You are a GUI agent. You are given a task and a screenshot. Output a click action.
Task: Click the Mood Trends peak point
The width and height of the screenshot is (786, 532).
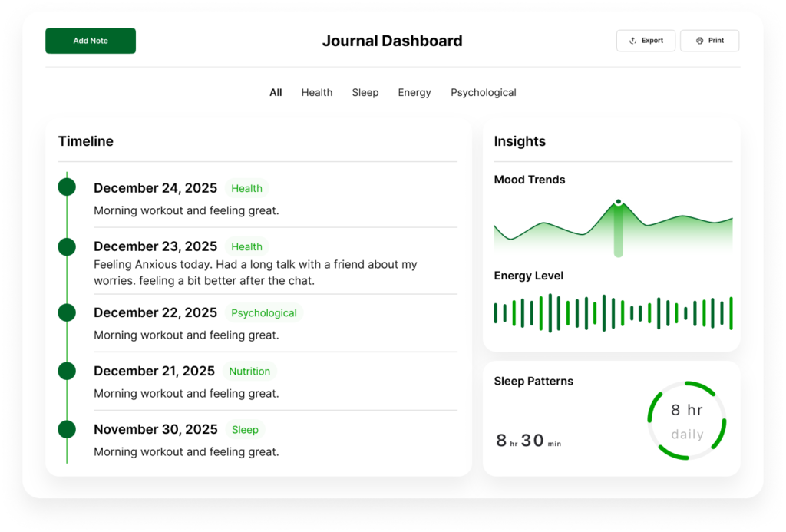(x=618, y=203)
